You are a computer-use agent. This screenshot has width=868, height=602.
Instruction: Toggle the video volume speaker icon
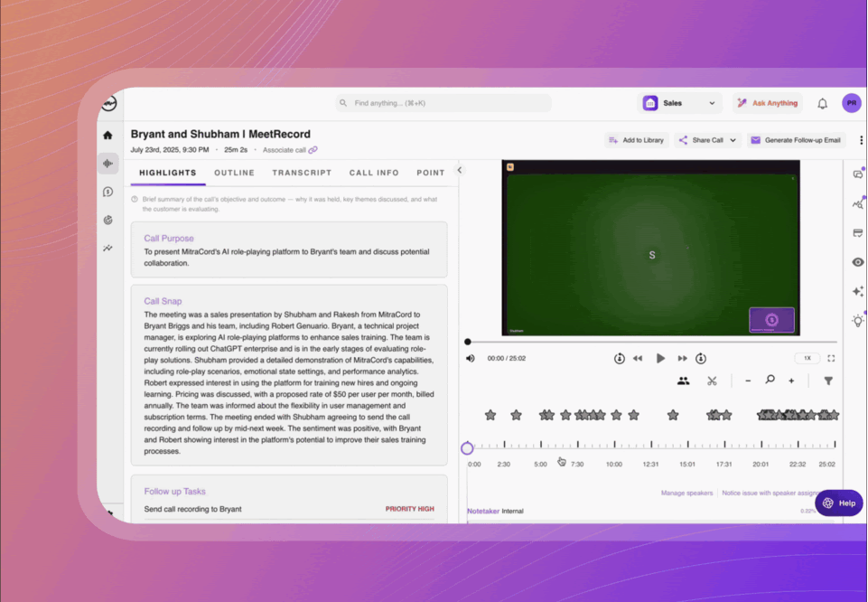click(x=471, y=358)
